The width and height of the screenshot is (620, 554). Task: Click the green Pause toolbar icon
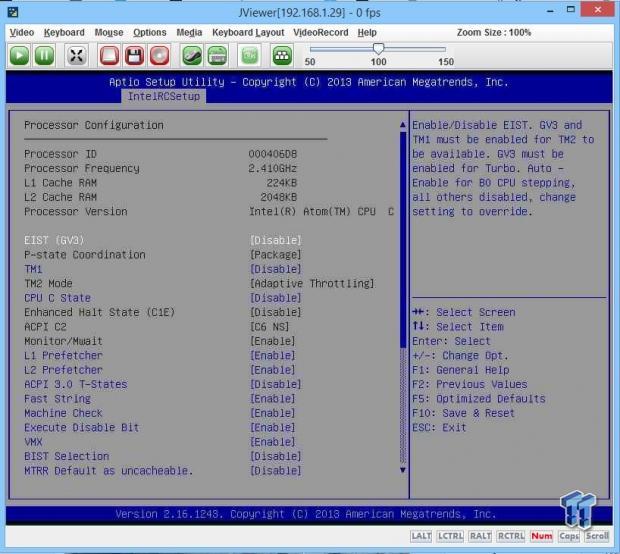point(44,55)
